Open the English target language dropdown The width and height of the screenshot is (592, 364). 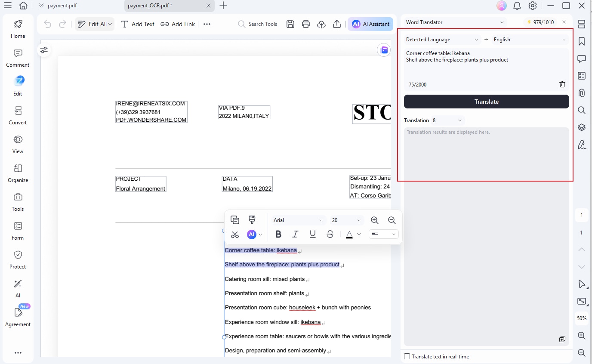click(x=530, y=40)
